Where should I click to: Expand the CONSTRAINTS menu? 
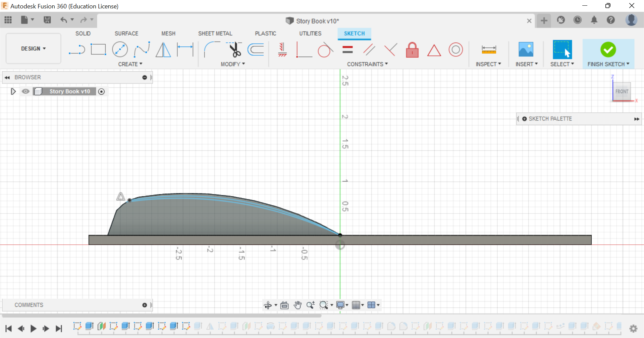(367, 64)
